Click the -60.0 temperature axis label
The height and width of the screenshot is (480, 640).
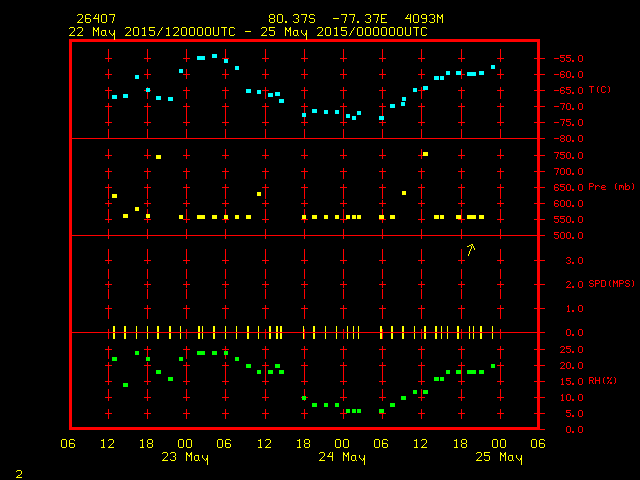(569, 75)
